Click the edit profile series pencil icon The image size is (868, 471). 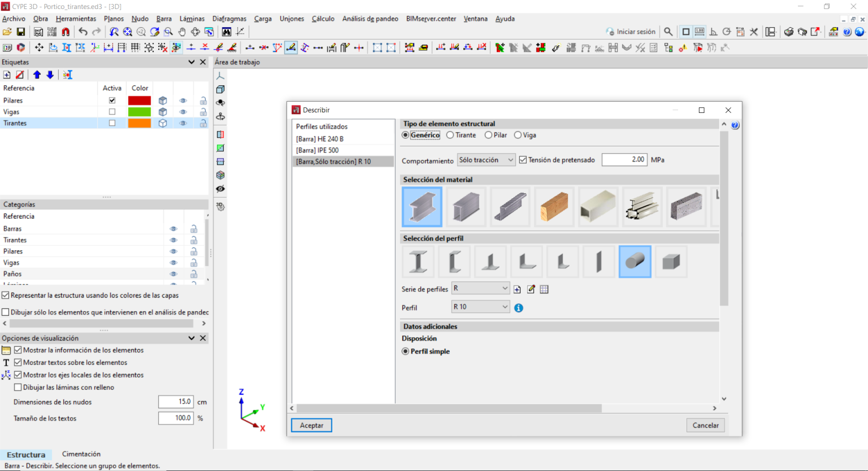coord(531,289)
